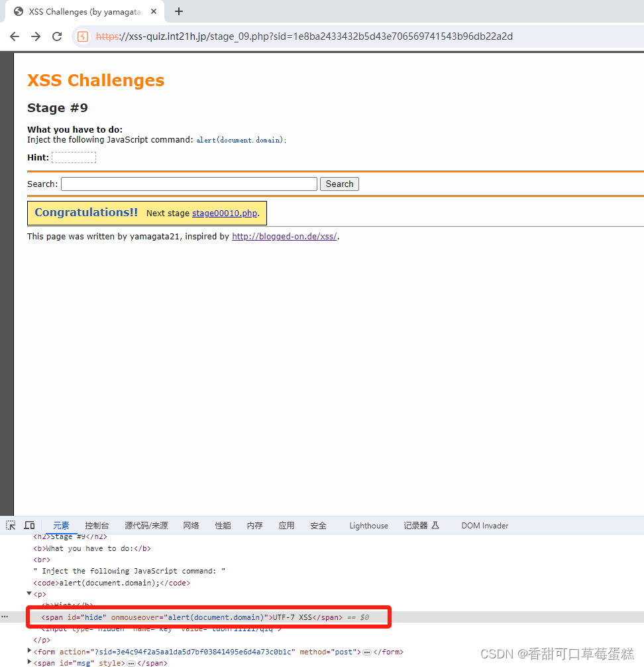
Task: Switch to the 控制台 (Console) panel
Action: click(97, 525)
